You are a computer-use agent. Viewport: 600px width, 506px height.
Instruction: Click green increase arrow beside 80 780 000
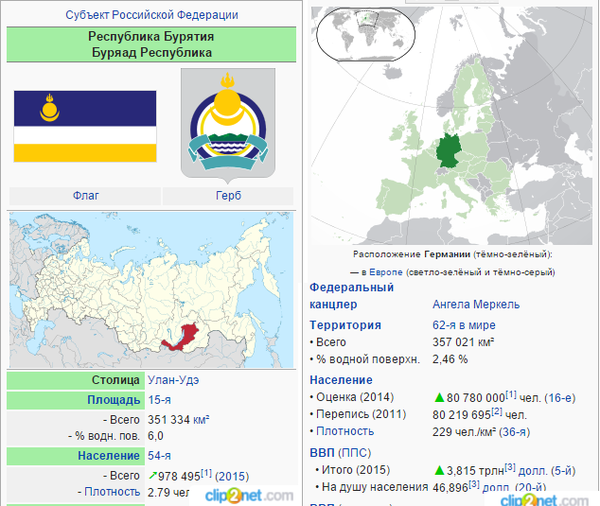(x=438, y=398)
